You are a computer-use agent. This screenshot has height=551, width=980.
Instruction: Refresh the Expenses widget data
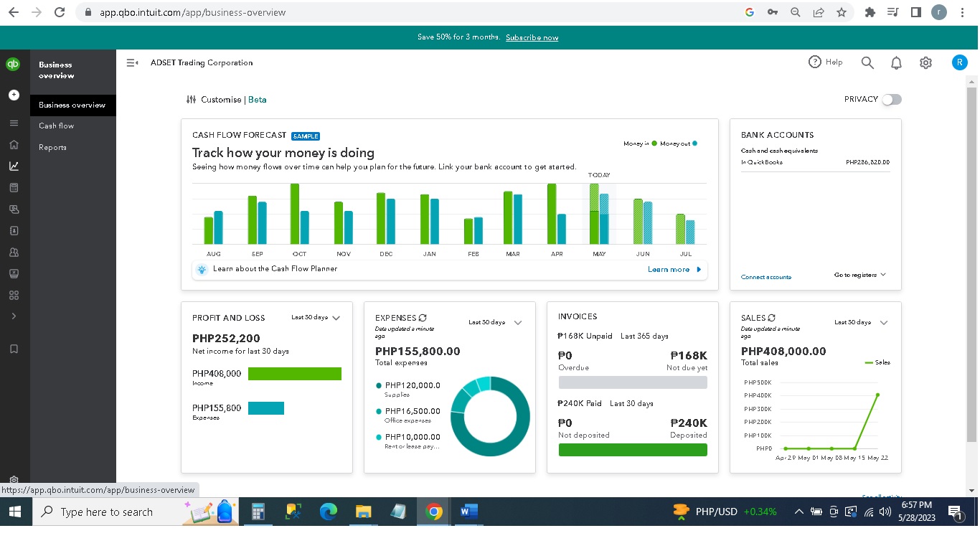[x=423, y=318]
